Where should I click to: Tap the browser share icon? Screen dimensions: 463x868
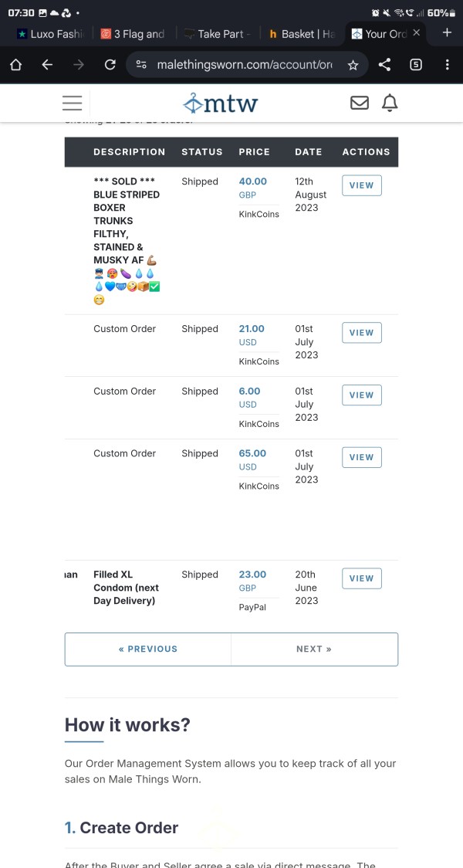tap(384, 65)
